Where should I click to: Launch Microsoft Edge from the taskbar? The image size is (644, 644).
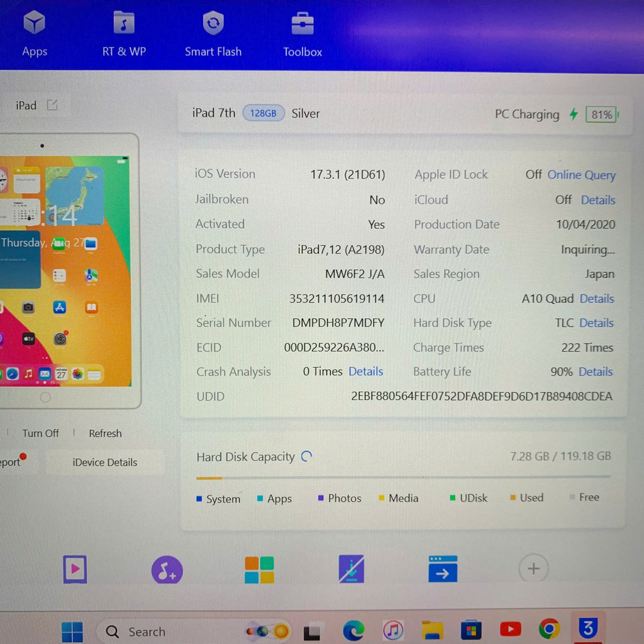pyautogui.click(x=353, y=630)
